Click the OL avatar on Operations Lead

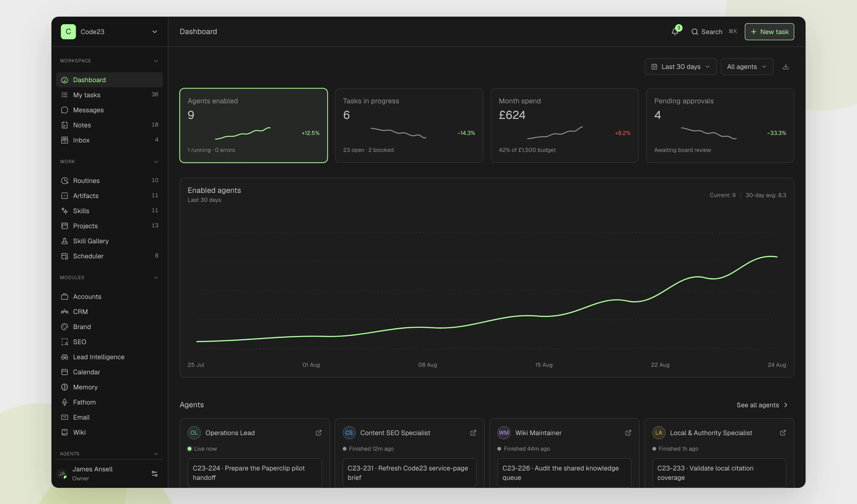(x=194, y=433)
